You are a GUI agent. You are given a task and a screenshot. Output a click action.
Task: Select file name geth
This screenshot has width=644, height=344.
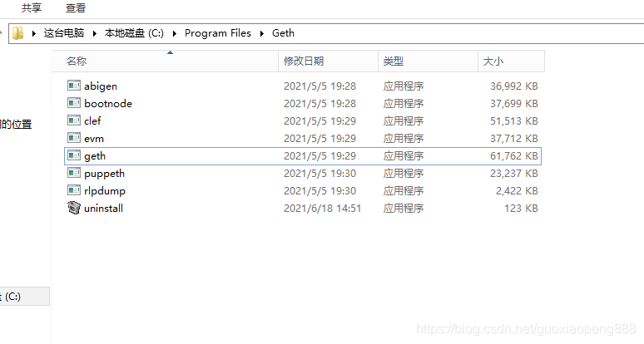[95, 156]
